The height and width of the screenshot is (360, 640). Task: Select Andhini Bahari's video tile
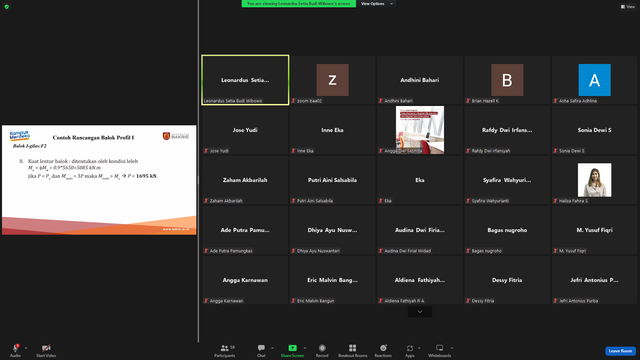[420, 80]
